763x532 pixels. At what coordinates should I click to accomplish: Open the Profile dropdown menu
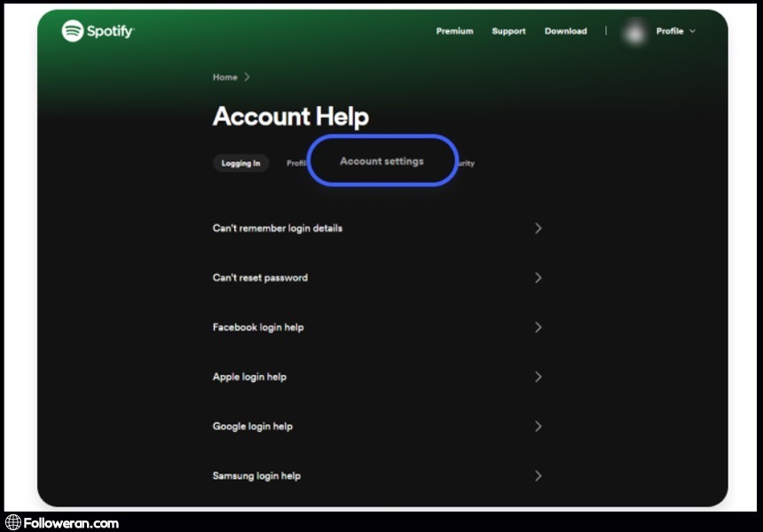pos(675,31)
